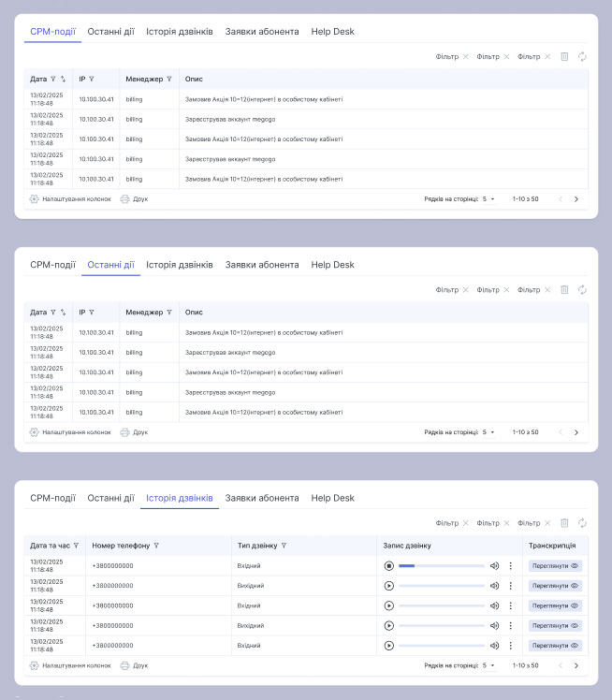Filter call history by Номер телефону column

point(156,546)
